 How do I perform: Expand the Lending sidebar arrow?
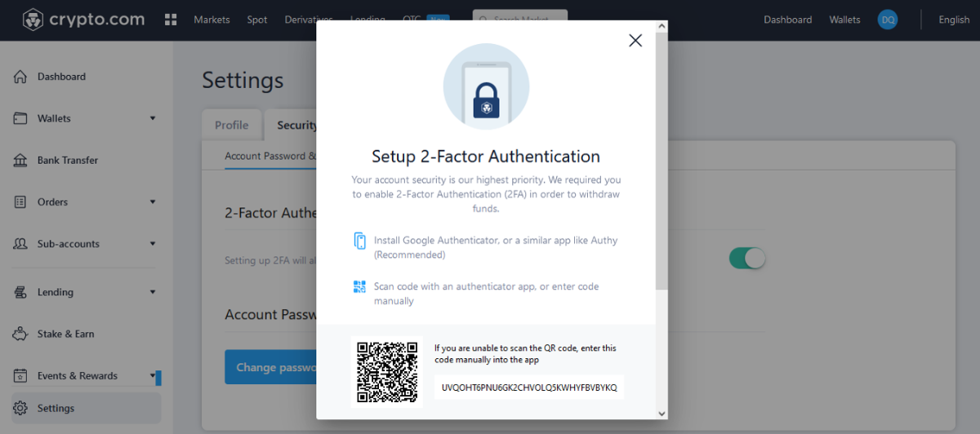[x=153, y=292]
